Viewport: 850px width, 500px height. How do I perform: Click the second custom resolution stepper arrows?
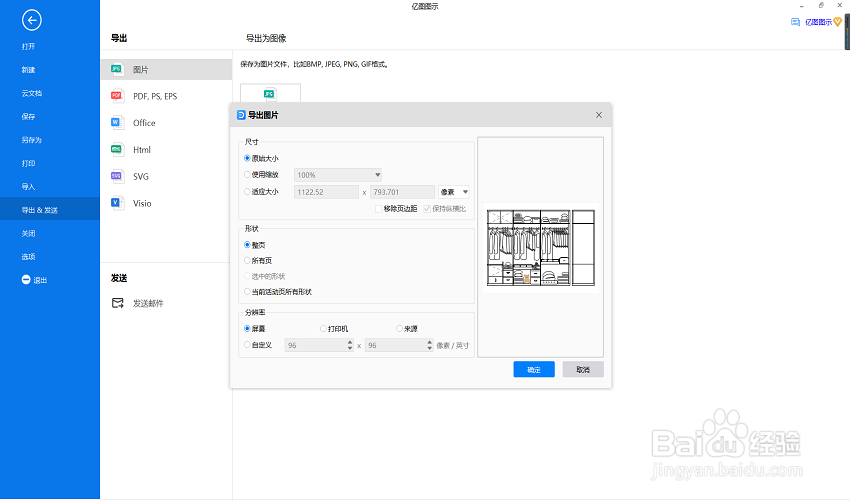pyautogui.click(x=429, y=345)
